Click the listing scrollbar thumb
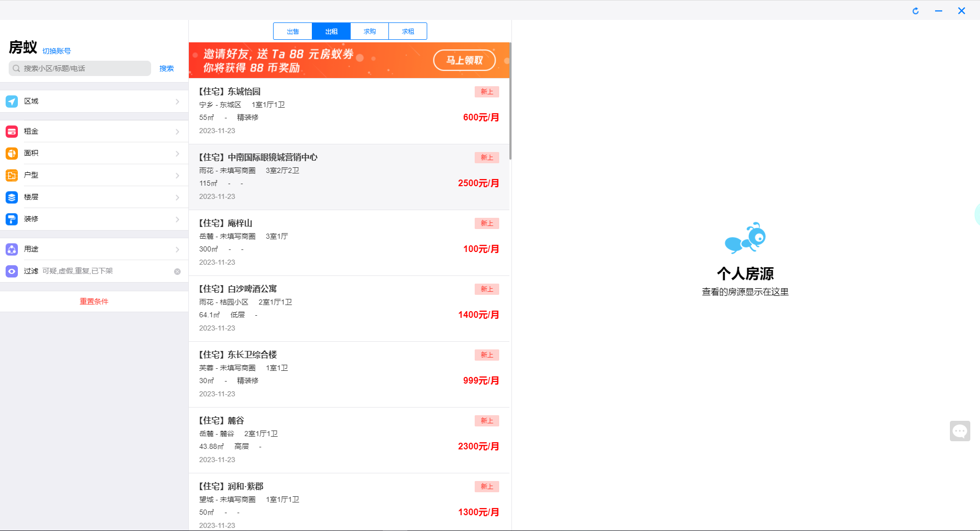The width and height of the screenshot is (980, 531). point(510,101)
